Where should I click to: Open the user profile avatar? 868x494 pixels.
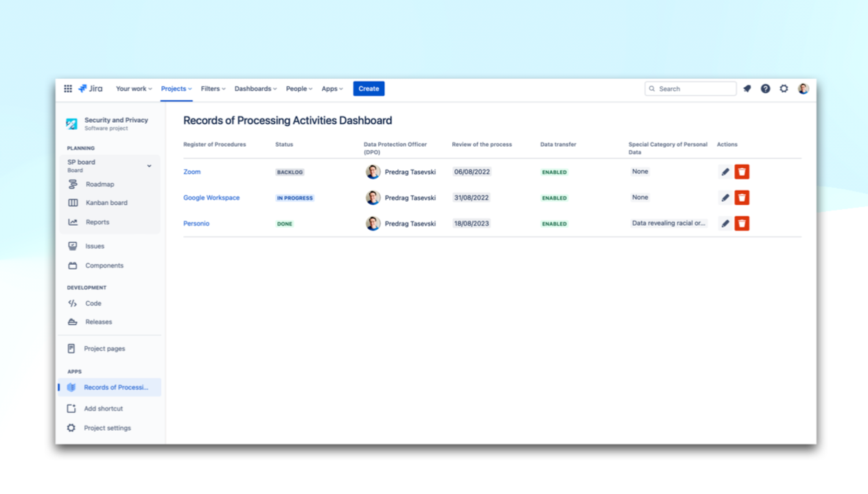pyautogui.click(x=803, y=89)
